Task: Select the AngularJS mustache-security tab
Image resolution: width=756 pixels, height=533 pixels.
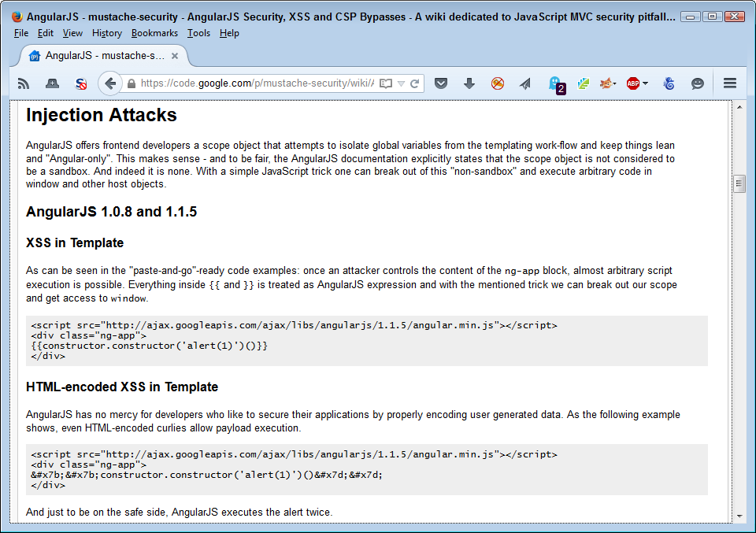Action: pos(102,55)
